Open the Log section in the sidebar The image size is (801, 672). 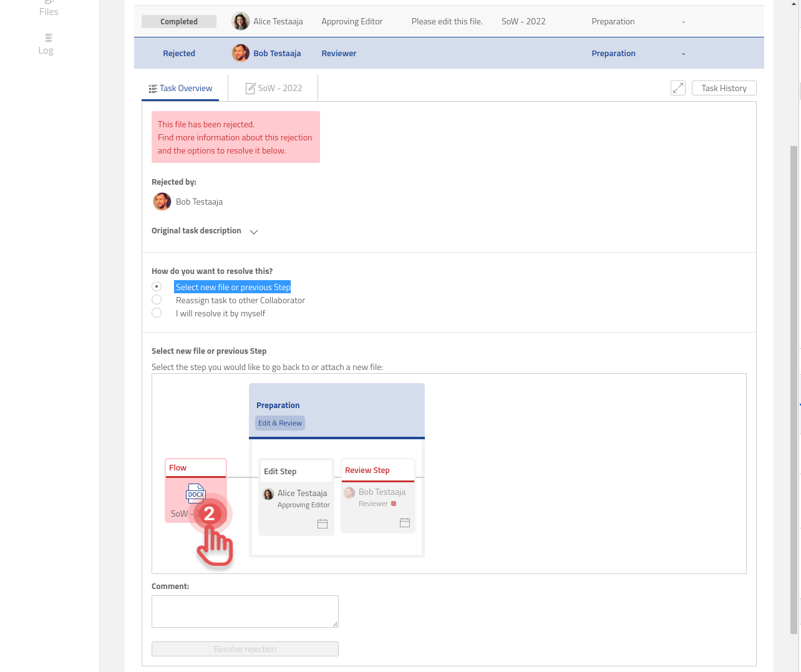click(x=45, y=49)
